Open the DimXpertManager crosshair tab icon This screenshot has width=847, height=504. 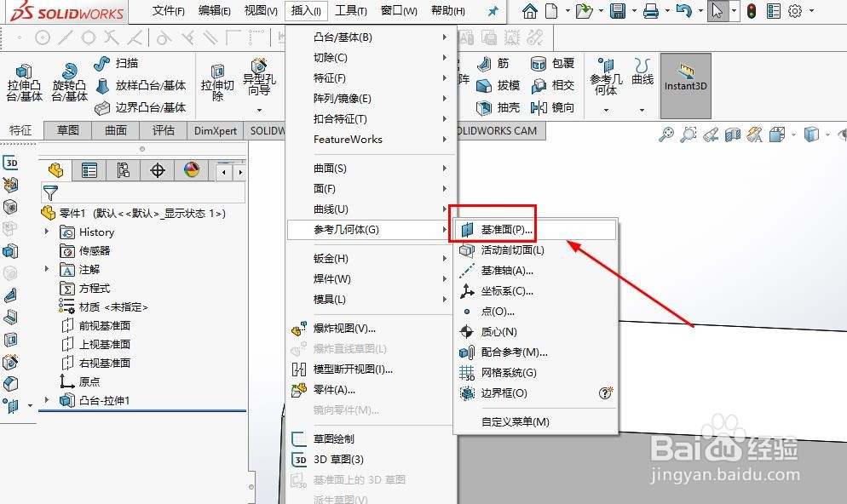(157, 170)
